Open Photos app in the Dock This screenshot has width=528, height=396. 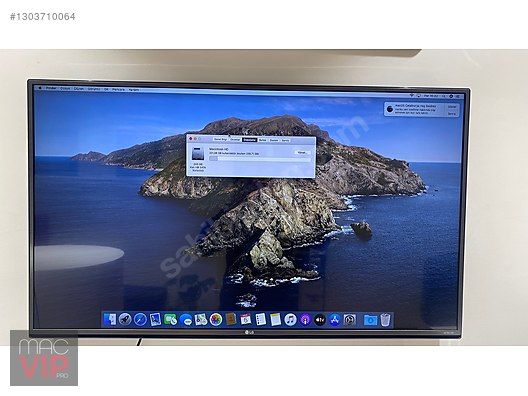(216, 319)
